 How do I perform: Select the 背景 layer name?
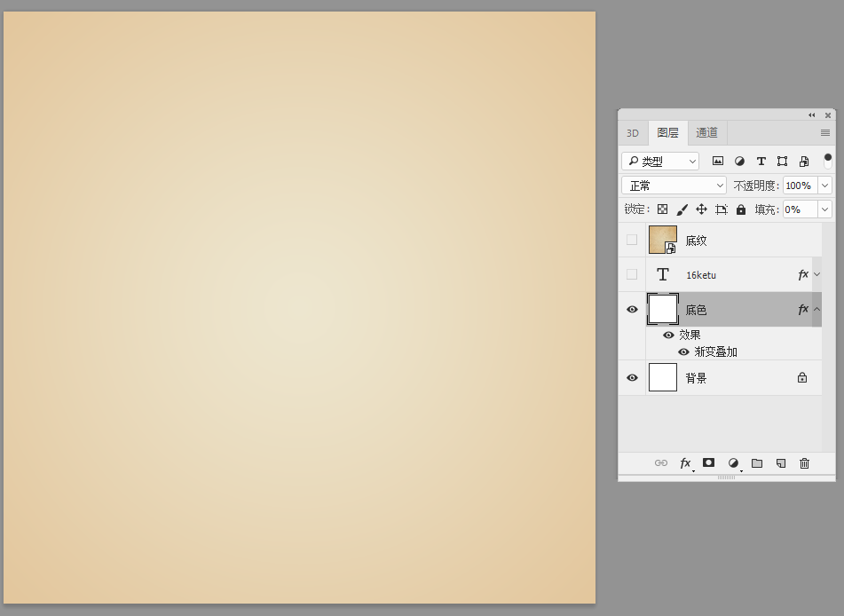pyautogui.click(x=696, y=378)
